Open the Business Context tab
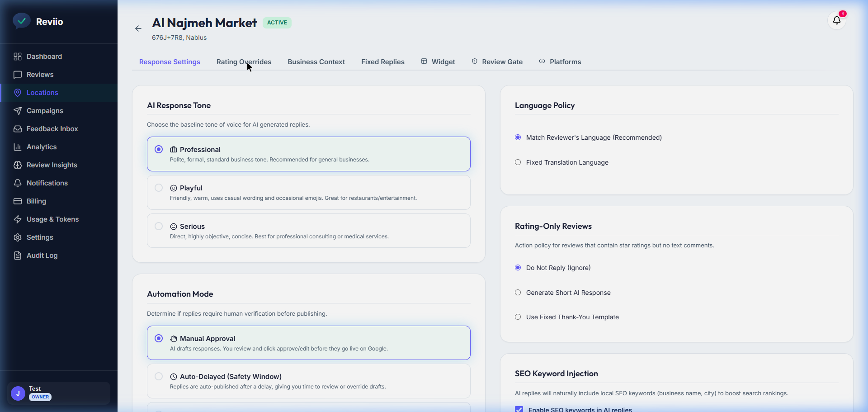Screen dimensions: 868x412 click(x=316, y=62)
